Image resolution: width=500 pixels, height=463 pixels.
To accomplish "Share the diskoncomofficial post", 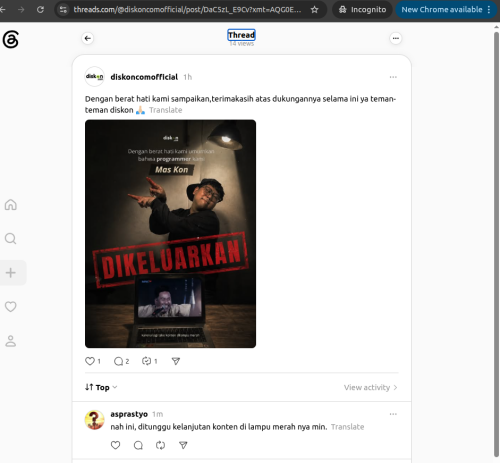I will [x=176, y=361].
